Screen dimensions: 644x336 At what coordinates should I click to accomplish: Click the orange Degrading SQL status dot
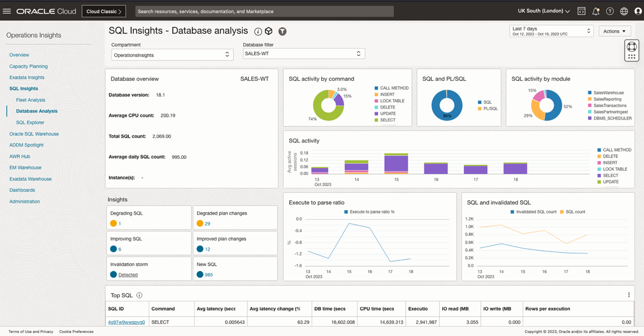(x=113, y=224)
